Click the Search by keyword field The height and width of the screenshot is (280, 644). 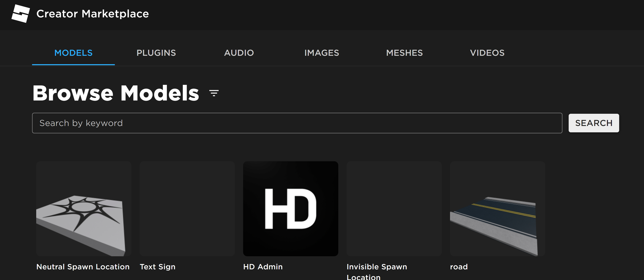[x=297, y=123]
